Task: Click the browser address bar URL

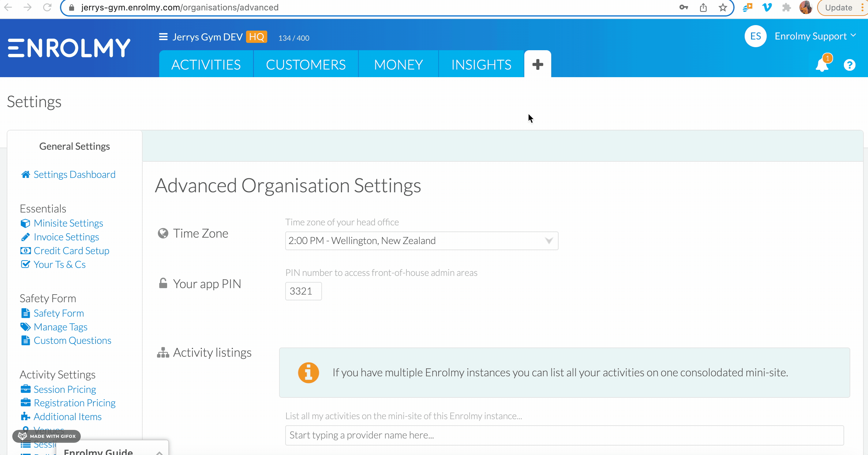Action: (180, 7)
